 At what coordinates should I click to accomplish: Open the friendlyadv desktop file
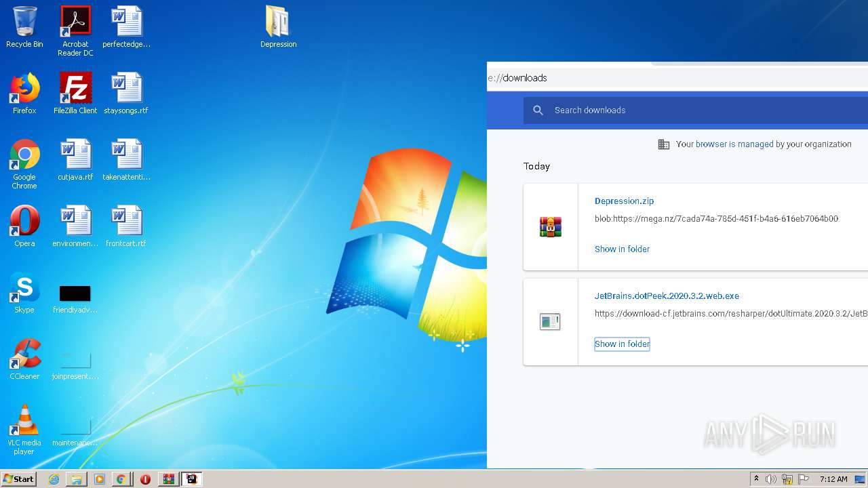coord(75,298)
